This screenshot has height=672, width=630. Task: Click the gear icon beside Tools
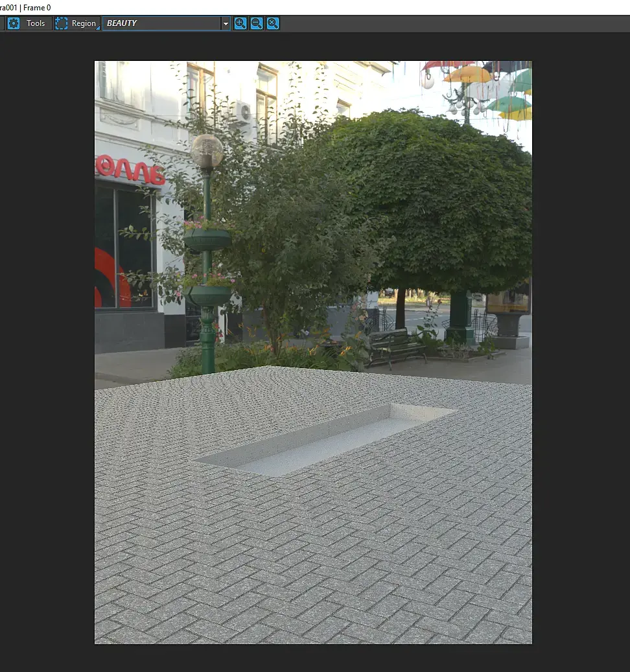(14, 23)
